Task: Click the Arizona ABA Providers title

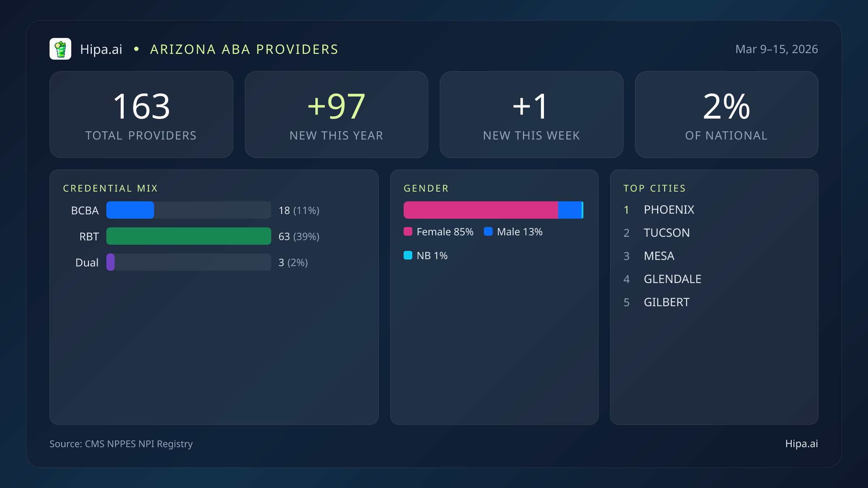Action: pos(244,50)
